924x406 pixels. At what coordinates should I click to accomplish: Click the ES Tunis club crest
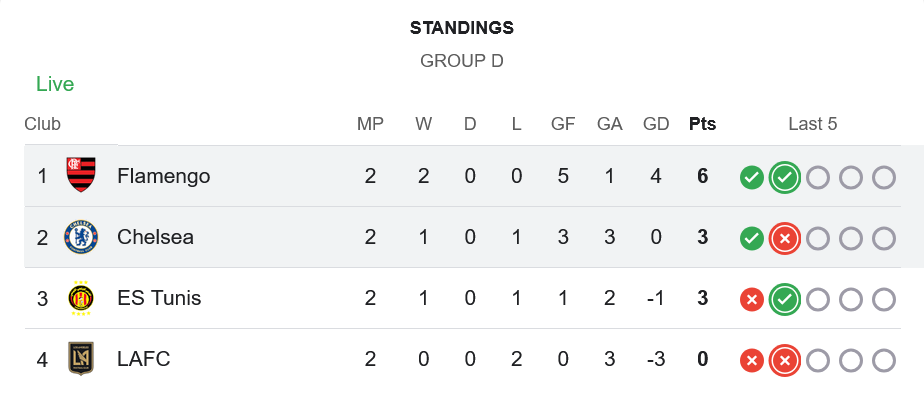click(80, 298)
